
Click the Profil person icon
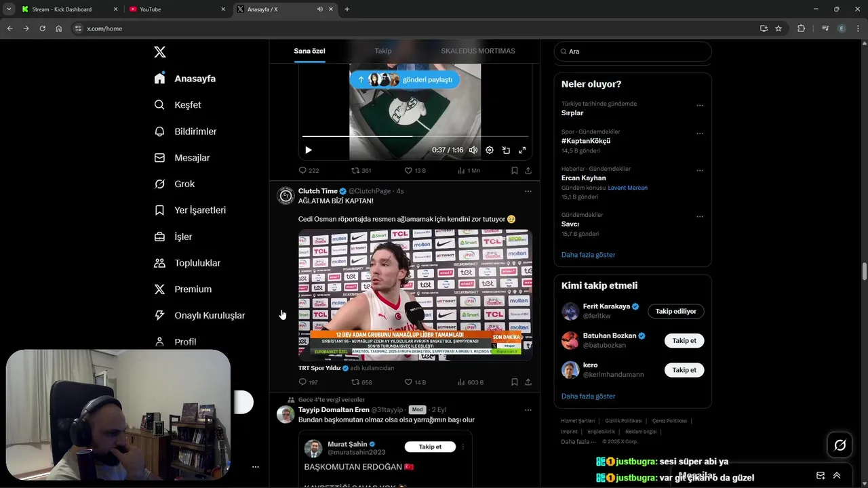[x=159, y=342]
